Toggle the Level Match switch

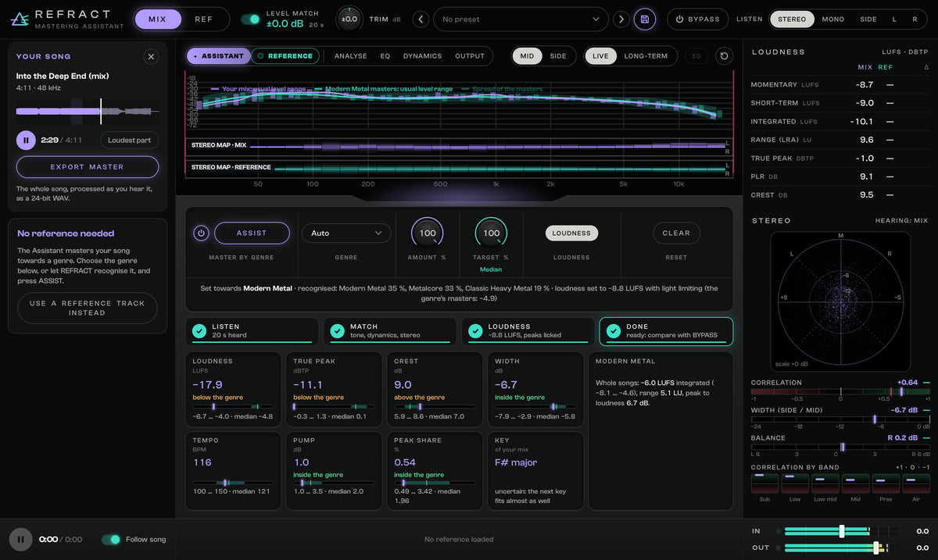[x=250, y=19]
